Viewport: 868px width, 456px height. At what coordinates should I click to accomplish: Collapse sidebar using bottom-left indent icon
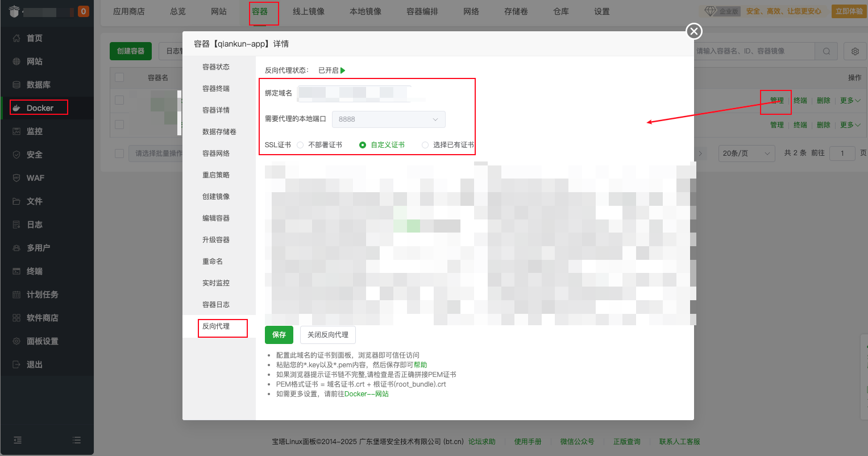[x=18, y=440]
